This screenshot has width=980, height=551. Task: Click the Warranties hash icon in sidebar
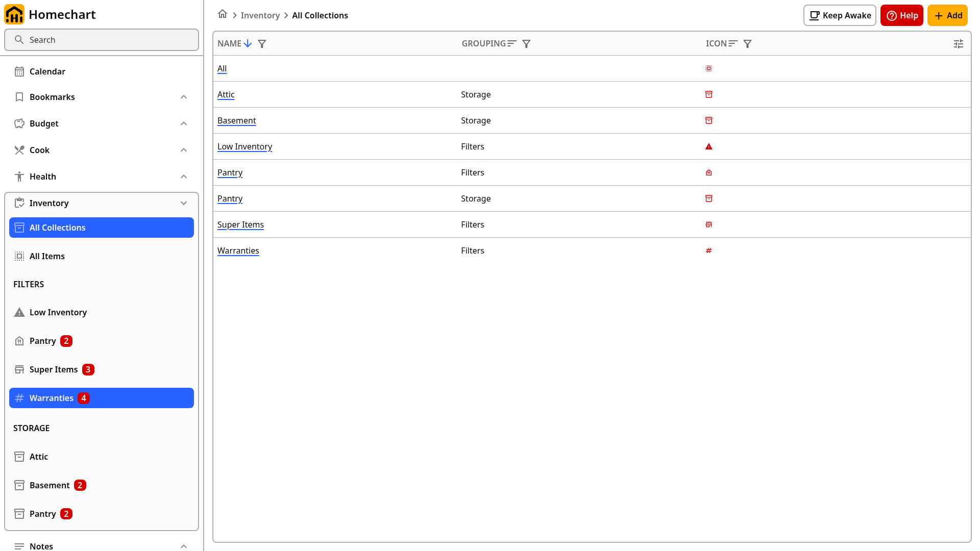[19, 398]
